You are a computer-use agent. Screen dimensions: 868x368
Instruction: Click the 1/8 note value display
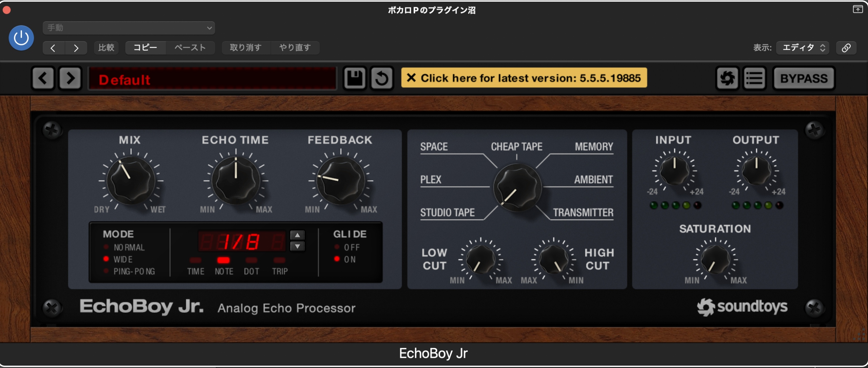coord(242,242)
